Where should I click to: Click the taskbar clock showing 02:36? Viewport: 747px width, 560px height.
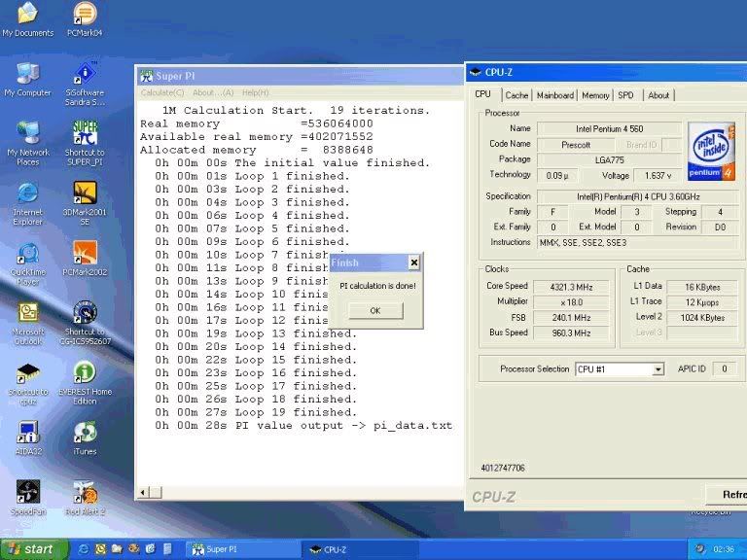click(x=724, y=549)
